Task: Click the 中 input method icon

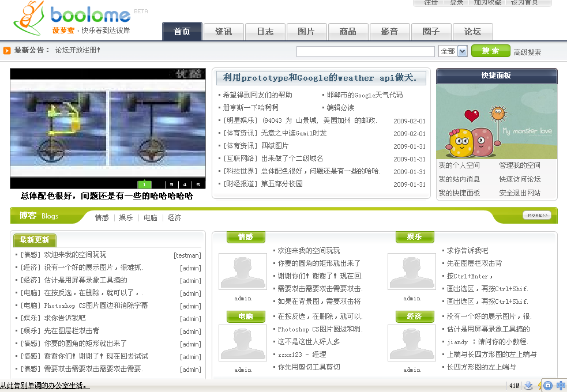Action: tap(561, 386)
